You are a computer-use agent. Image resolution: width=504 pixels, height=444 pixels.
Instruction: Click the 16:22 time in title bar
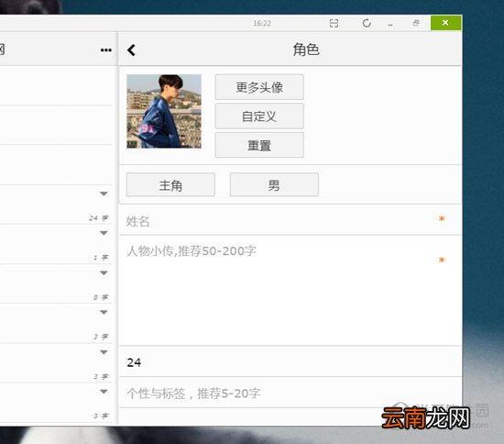(x=262, y=23)
